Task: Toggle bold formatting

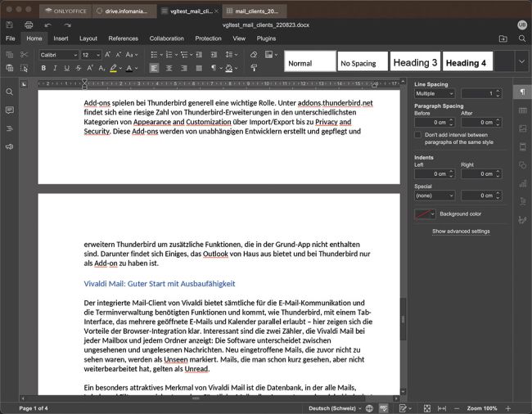Action: point(43,68)
